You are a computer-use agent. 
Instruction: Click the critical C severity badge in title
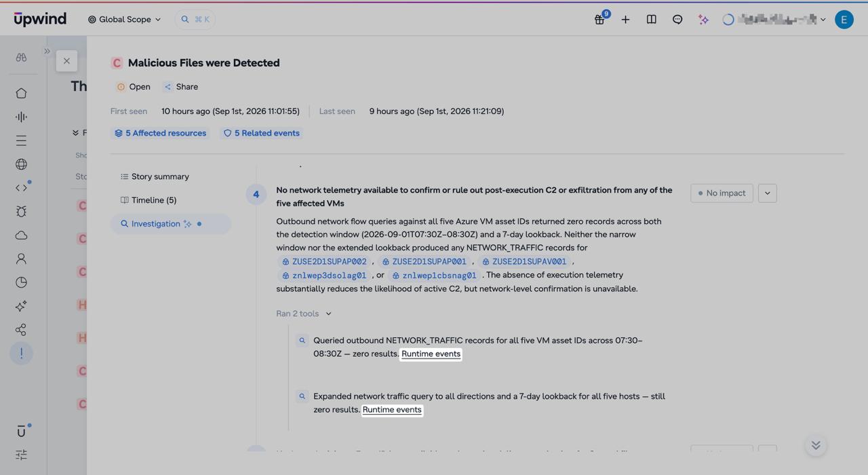pyautogui.click(x=117, y=63)
